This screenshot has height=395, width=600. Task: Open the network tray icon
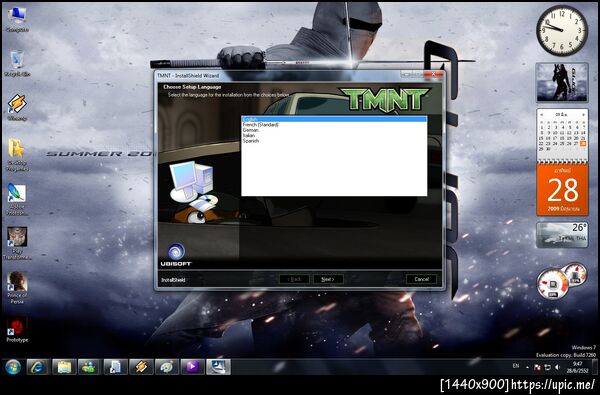547,367
